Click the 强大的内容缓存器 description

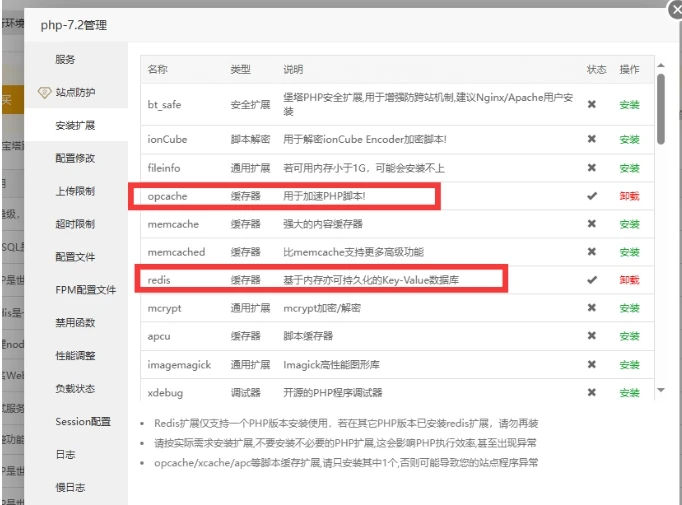[323, 224]
